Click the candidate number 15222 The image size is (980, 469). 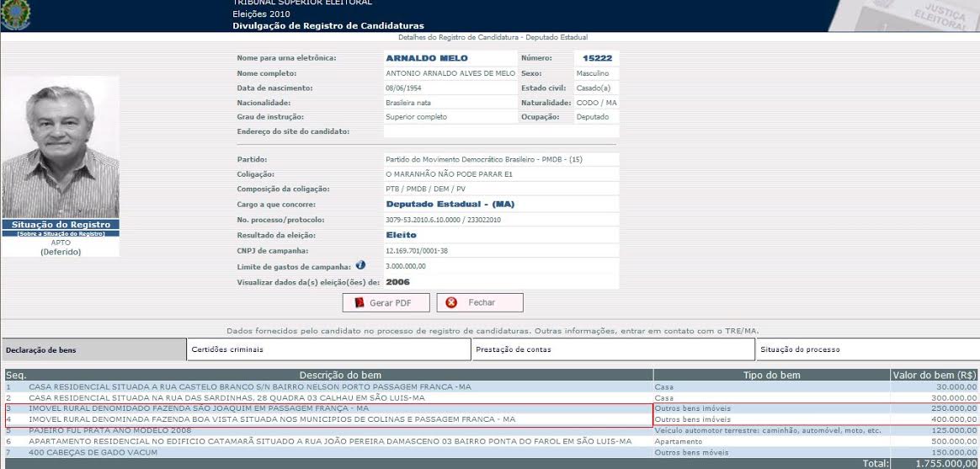(596, 58)
